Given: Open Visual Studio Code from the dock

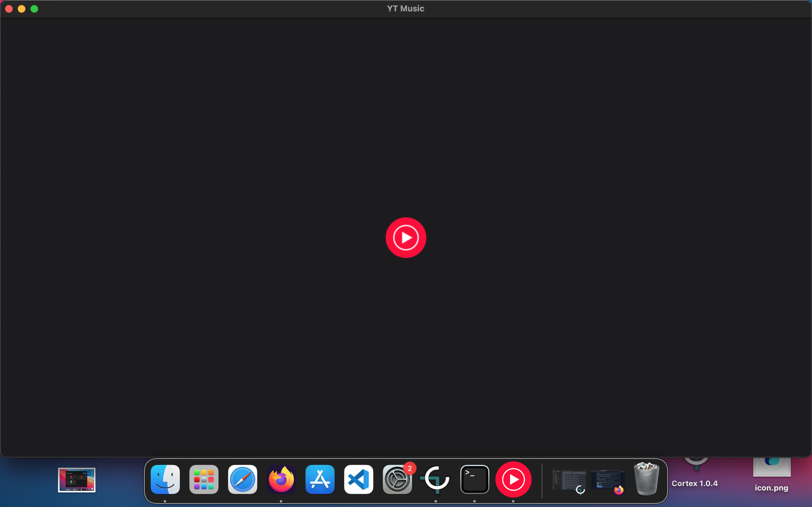Looking at the screenshot, I should coord(358,479).
